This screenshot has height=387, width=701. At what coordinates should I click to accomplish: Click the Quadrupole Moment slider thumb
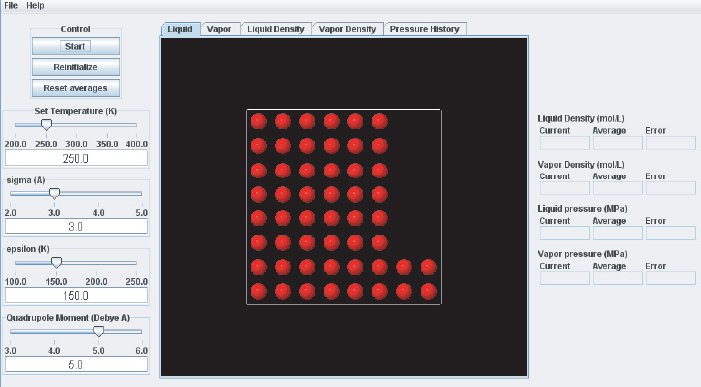(x=98, y=331)
